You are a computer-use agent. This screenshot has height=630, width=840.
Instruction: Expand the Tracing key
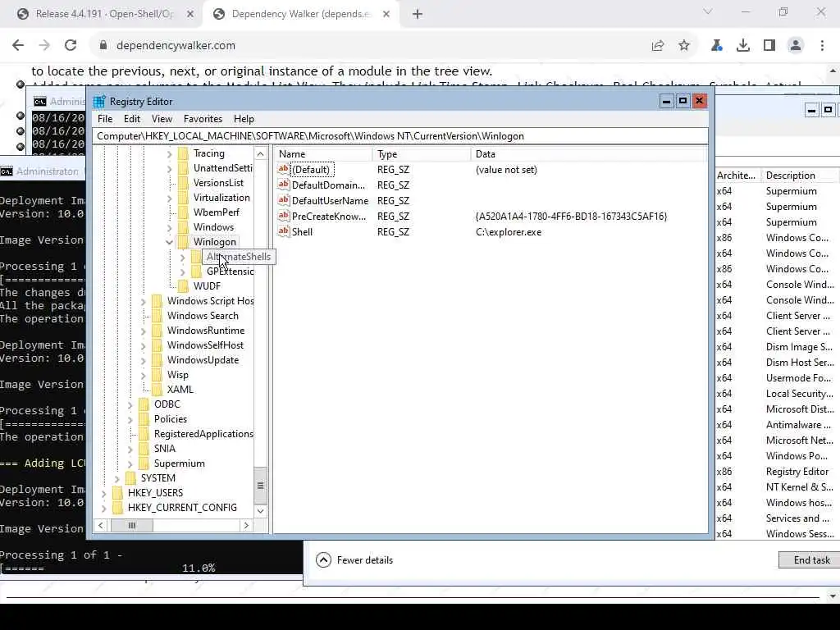coord(169,154)
